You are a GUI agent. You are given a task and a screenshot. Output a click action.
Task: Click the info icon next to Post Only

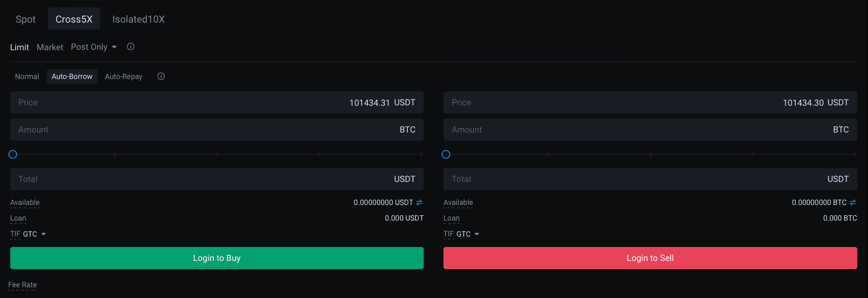pyautogui.click(x=131, y=47)
